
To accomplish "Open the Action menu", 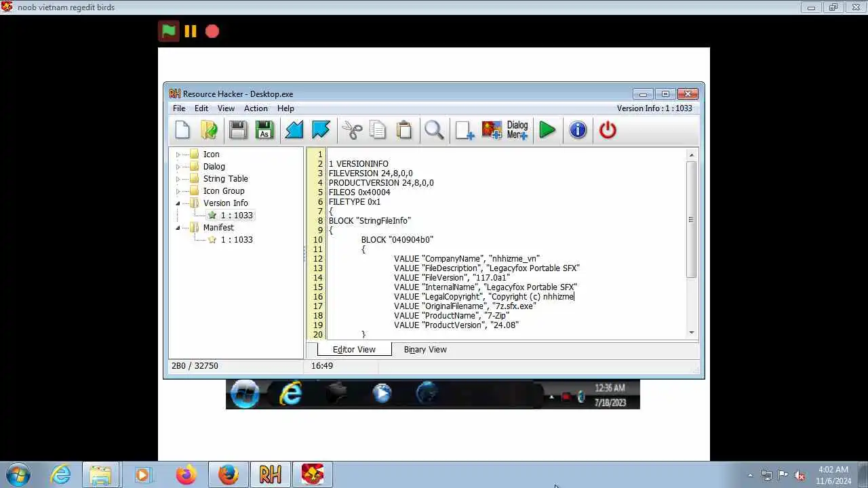I will [256, 108].
